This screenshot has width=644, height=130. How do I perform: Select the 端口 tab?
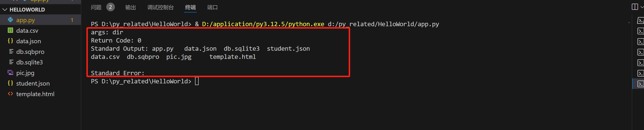(213, 7)
